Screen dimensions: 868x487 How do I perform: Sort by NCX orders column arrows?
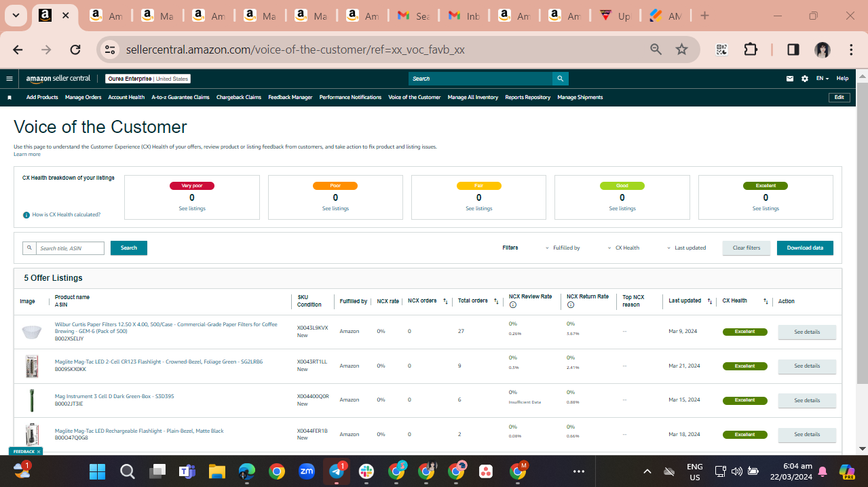click(445, 301)
